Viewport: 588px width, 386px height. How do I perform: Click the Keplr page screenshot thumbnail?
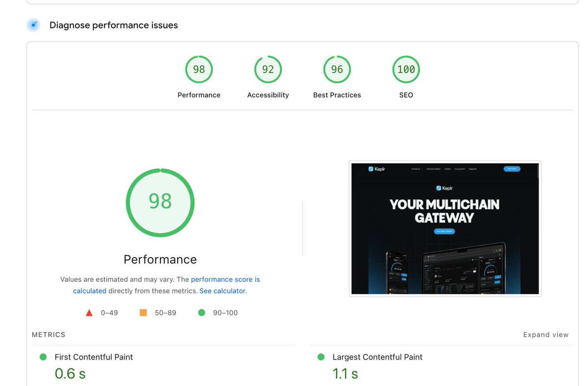pyautogui.click(x=445, y=229)
